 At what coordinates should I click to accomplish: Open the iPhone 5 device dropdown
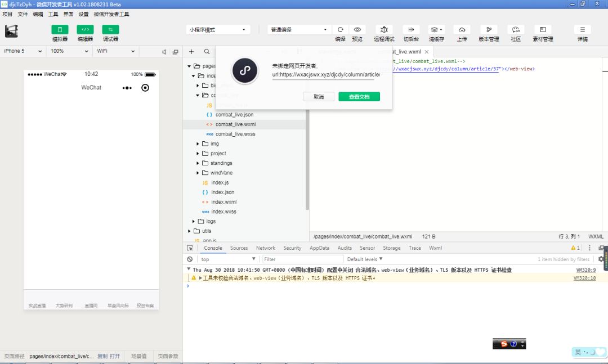click(23, 51)
